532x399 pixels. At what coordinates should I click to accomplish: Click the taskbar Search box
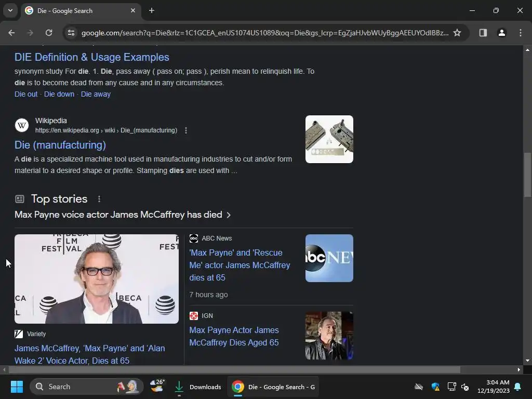point(87,387)
